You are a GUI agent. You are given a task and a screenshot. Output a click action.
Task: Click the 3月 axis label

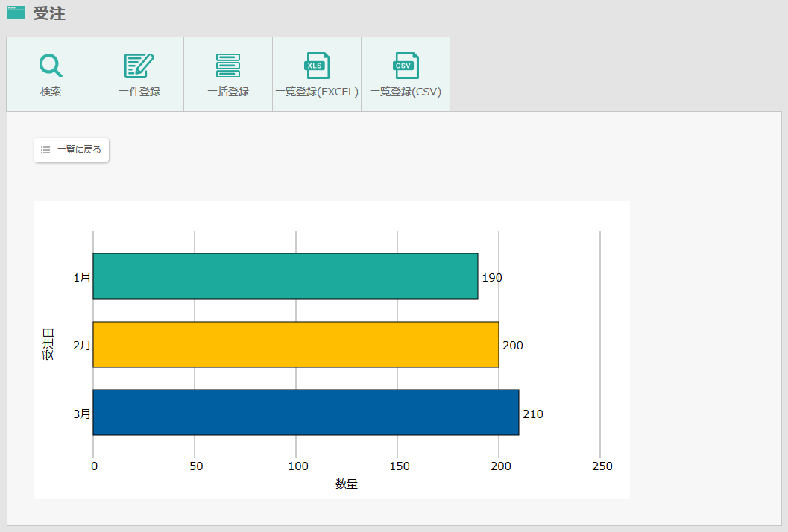click(x=82, y=414)
